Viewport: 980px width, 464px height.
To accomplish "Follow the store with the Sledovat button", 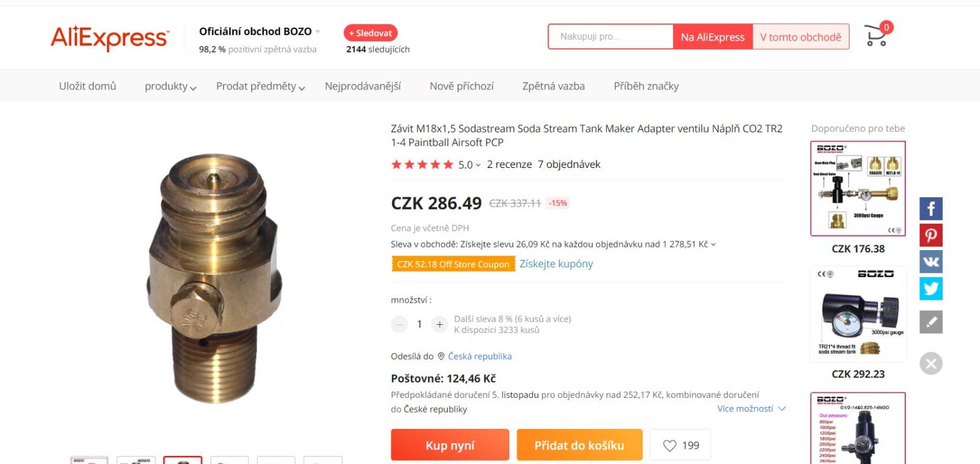I will point(371,33).
